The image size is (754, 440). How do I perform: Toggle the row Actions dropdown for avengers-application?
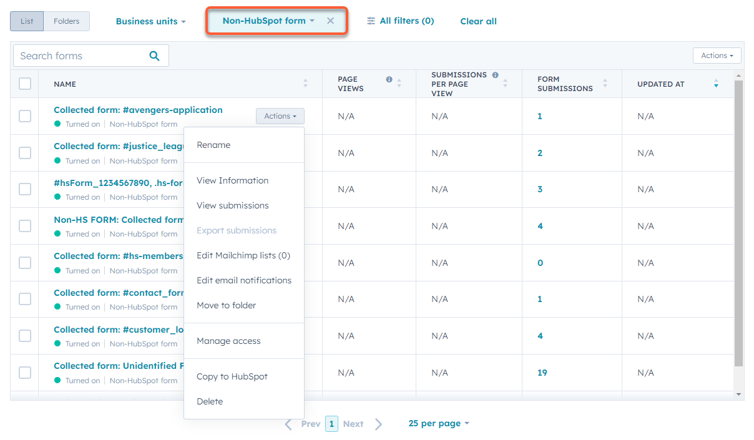[280, 116]
